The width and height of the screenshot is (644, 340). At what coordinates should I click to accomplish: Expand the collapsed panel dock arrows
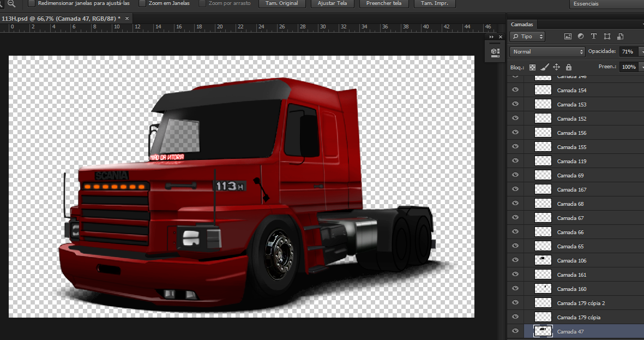491,37
